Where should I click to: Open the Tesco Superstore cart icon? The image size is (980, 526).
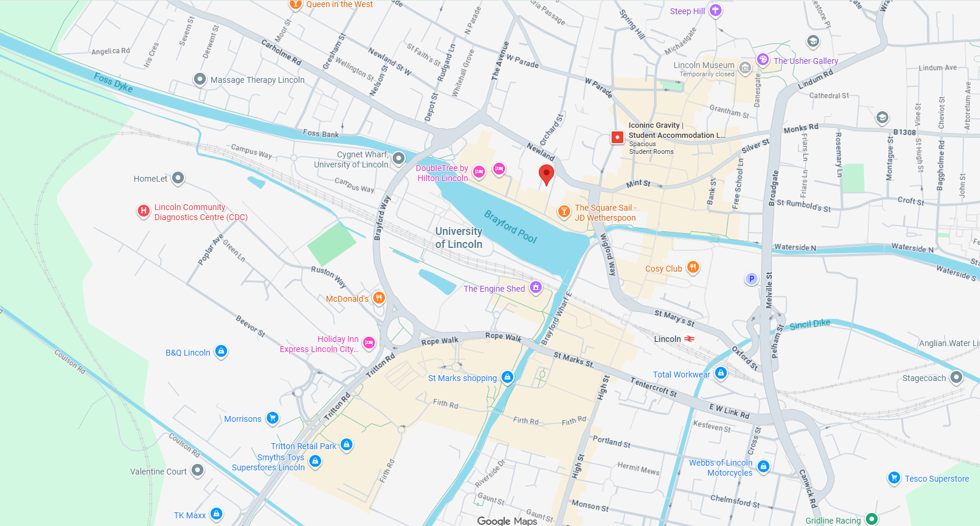pos(894,477)
